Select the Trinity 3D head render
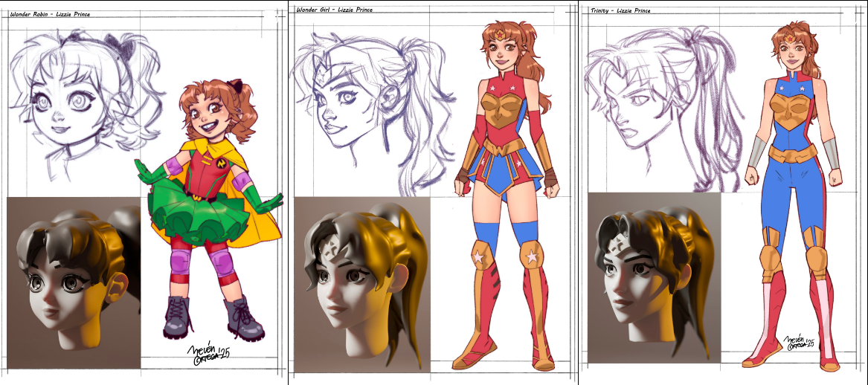Screen dimensions: 868x385 [x=655, y=278]
